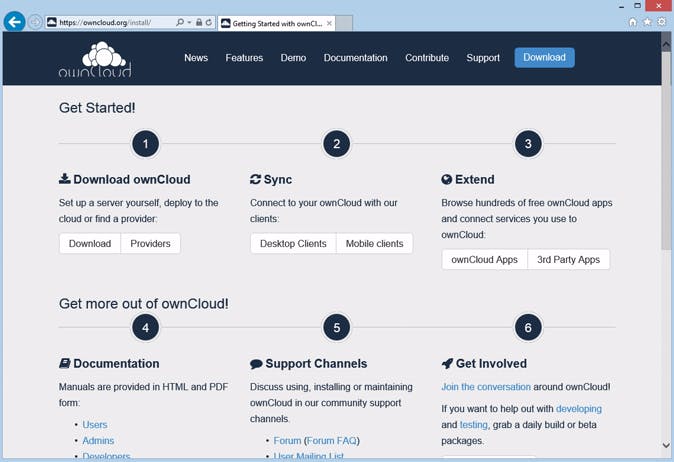
Task: Open the Support menu item
Action: coord(483,58)
